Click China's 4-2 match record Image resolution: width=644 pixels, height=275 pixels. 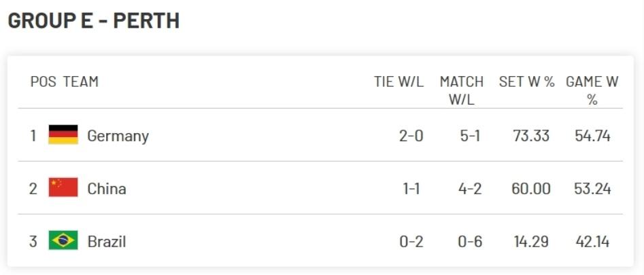[x=470, y=189]
